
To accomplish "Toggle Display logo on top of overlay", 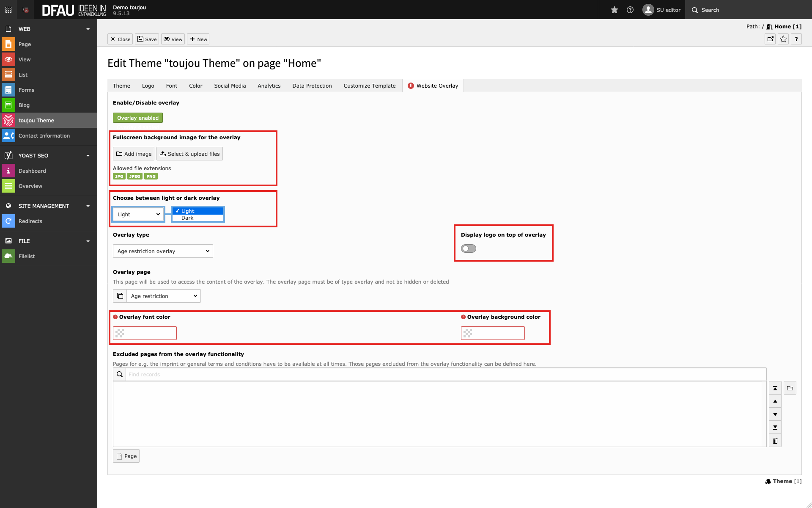I will pyautogui.click(x=469, y=248).
